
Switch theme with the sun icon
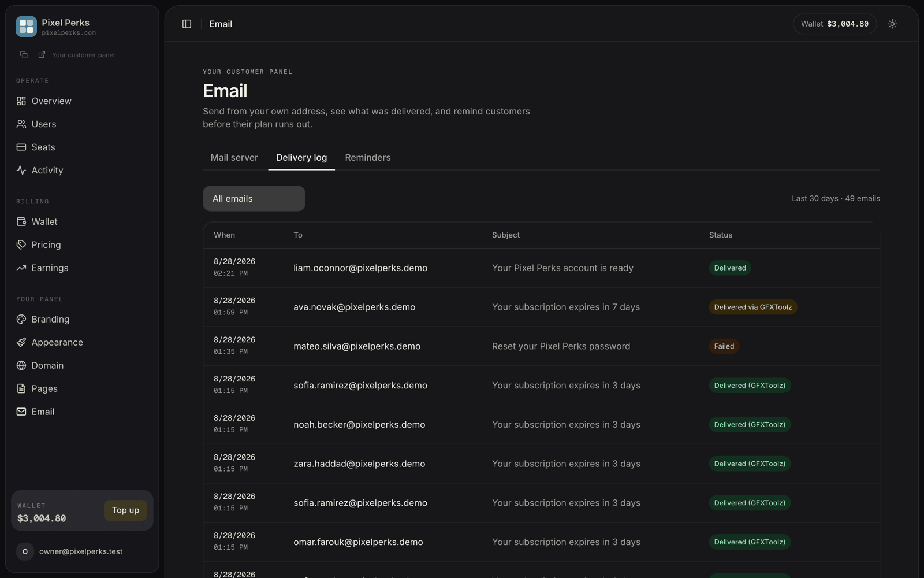pos(892,24)
